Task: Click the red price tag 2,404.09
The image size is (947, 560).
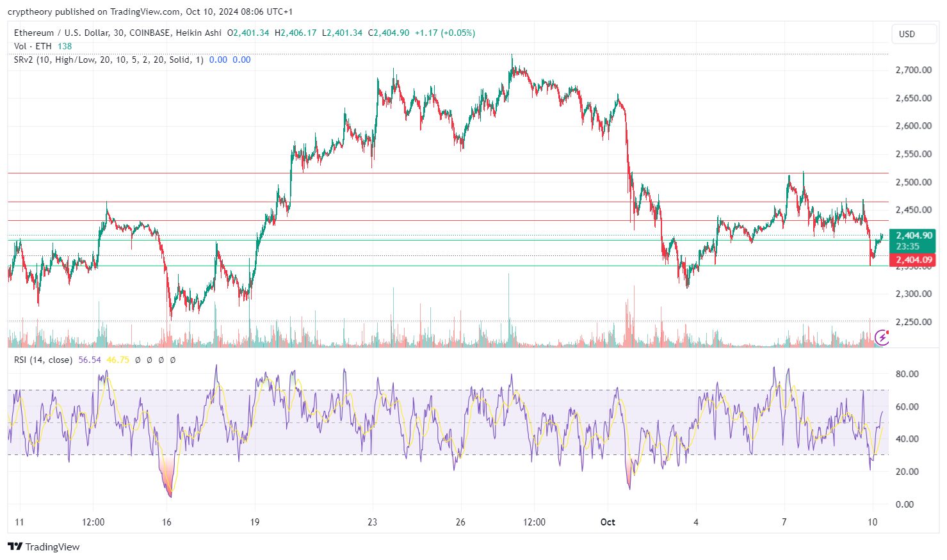Action: click(914, 260)
